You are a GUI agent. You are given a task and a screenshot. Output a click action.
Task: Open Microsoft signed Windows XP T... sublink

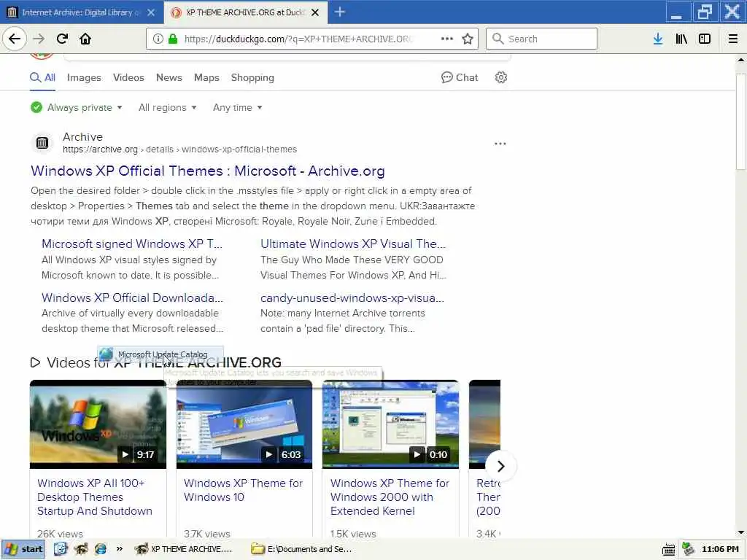pyautogui.click(x=131, y=244)
